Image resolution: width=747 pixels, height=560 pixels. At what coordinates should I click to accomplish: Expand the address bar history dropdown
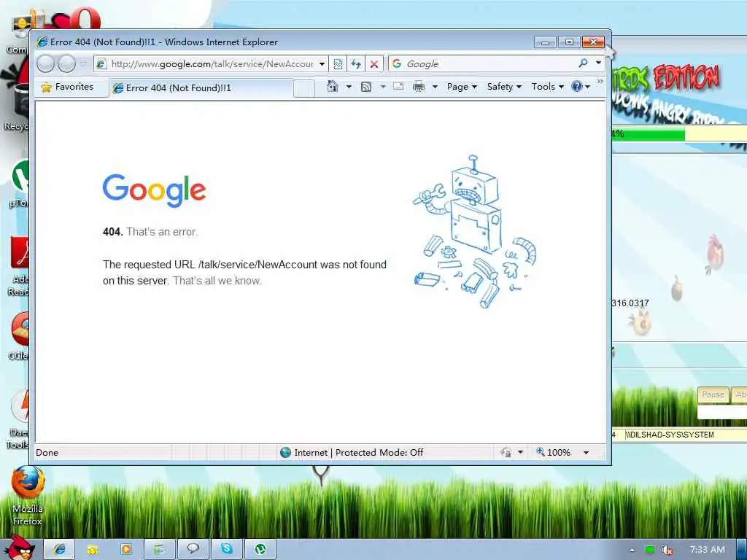(322, 64)
